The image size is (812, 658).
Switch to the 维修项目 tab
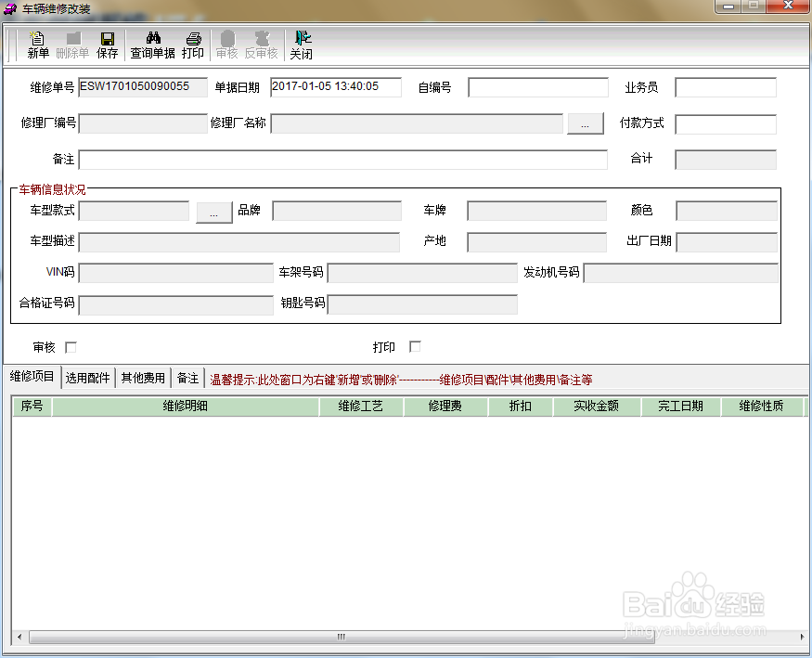coord(32,377)
